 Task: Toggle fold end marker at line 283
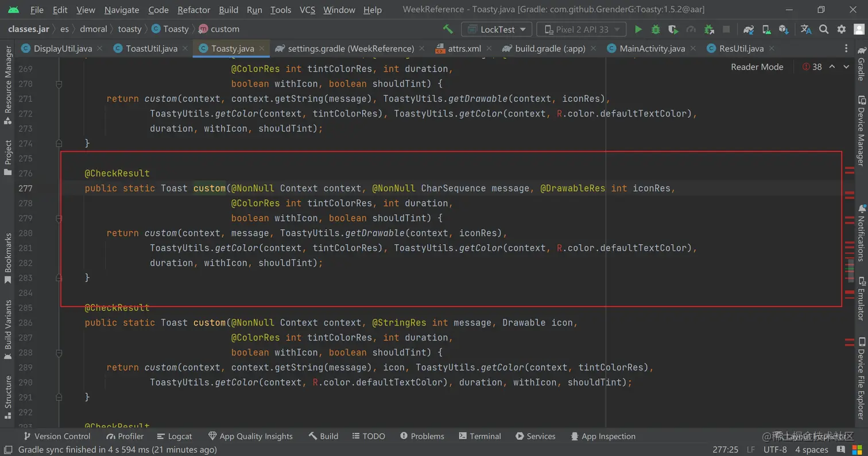(x=59, y=278)
